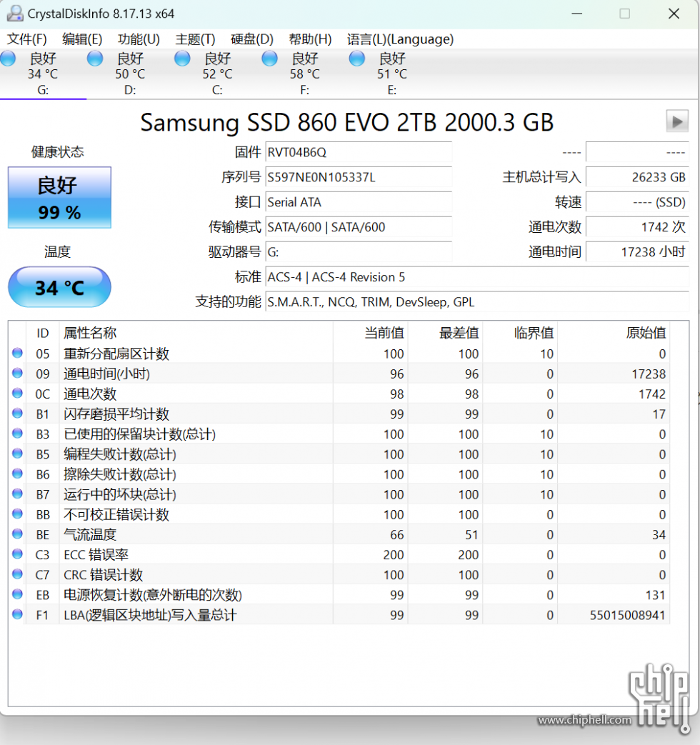The width and height of the screenshot is (700, 745).
Task: Click the Samsung SSD 860 EVO 2TB title
Action: pos(347,122)
